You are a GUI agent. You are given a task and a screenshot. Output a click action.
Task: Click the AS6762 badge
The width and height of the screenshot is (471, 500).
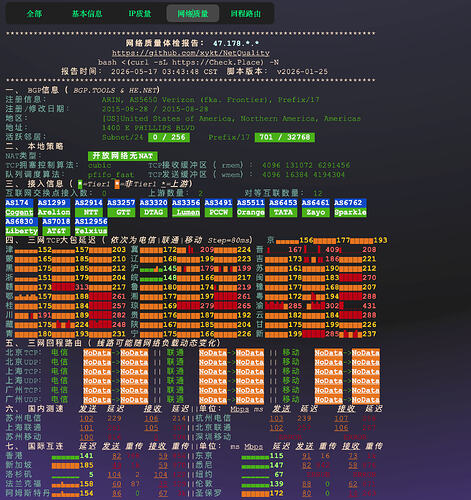click(x=350, y=203)
